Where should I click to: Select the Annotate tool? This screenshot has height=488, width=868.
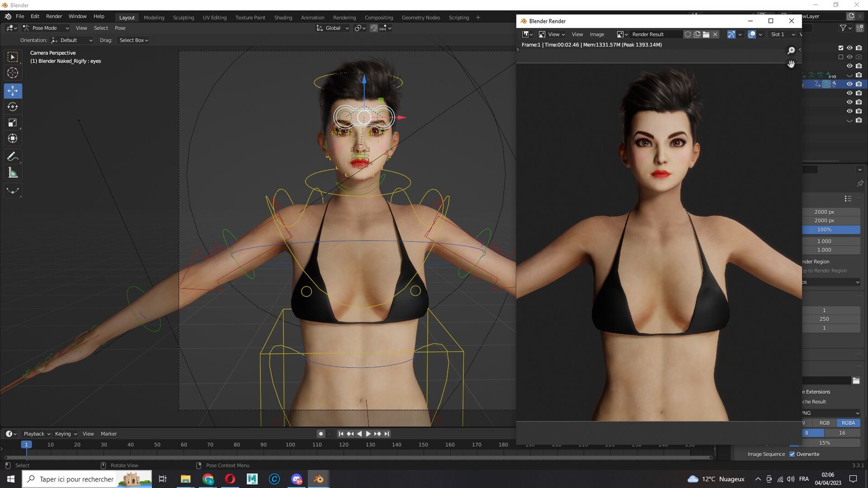click(x=12, y=157)
